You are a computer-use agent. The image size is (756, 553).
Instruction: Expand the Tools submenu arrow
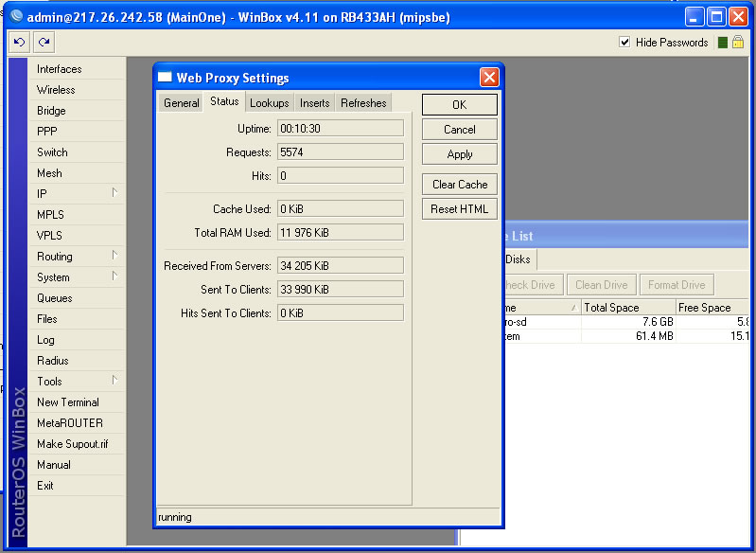point(114,381)
